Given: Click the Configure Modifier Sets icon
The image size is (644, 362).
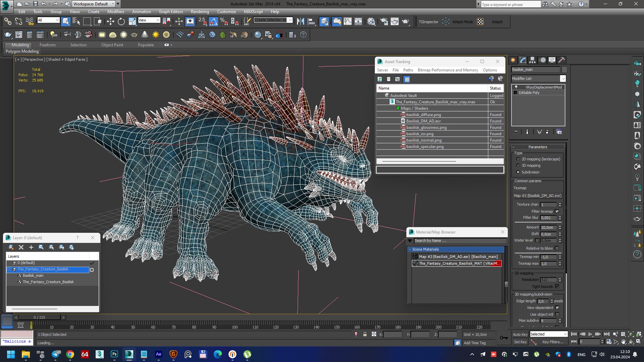Looking at the screenshot, I should tap(559, 132).
